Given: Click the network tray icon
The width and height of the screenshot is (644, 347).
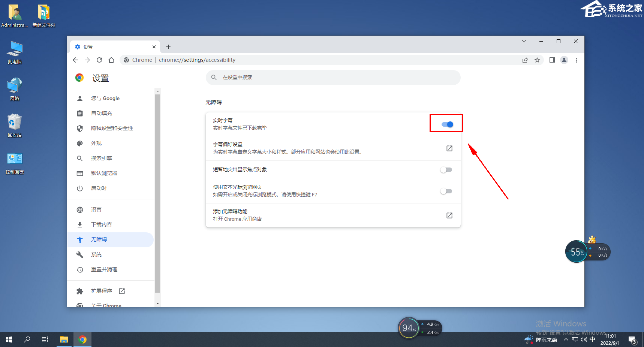Looking at the screenshot, I should tap(575, 340).
